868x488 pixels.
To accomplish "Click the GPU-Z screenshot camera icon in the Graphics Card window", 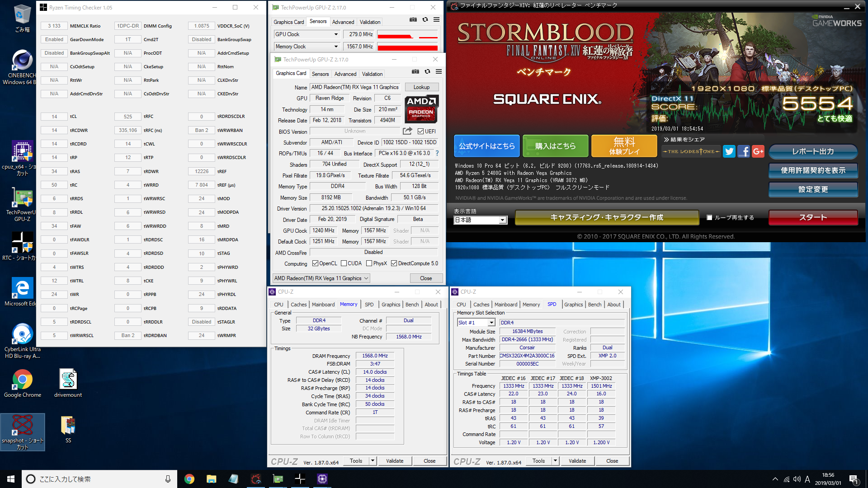I will point(415,71).
